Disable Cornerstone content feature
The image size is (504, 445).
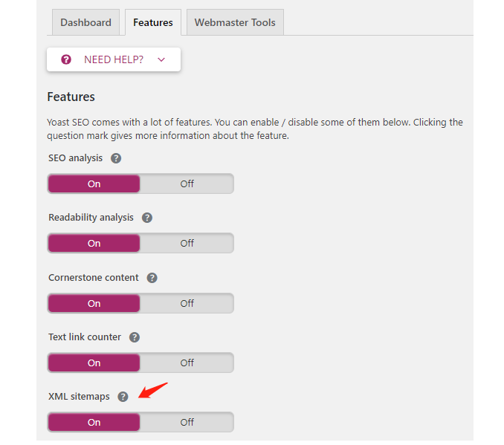187,303
